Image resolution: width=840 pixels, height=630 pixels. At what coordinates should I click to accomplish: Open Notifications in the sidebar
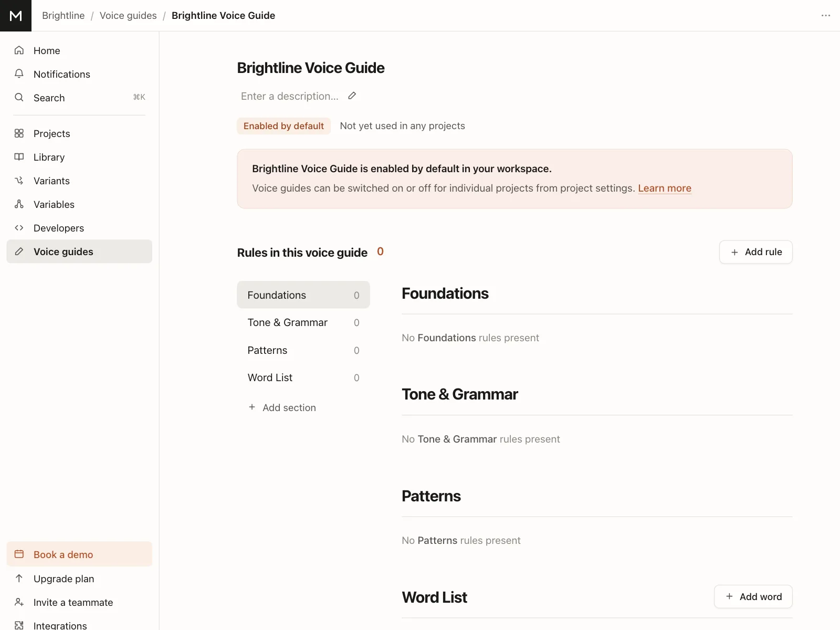pos(79,74)
